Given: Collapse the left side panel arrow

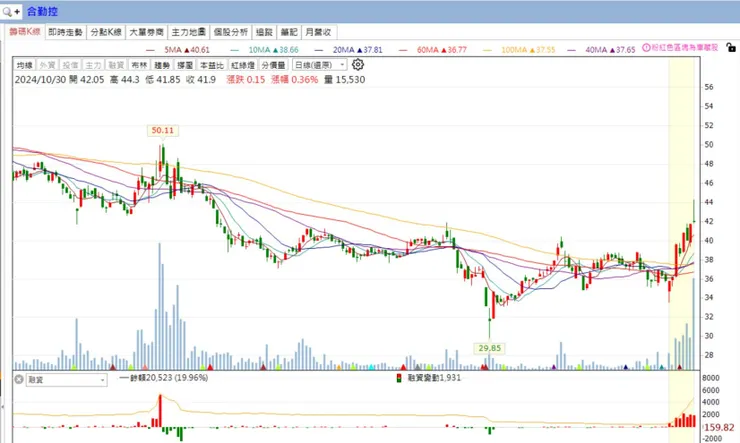Looking at the screenshot, I should click(2, 406).
